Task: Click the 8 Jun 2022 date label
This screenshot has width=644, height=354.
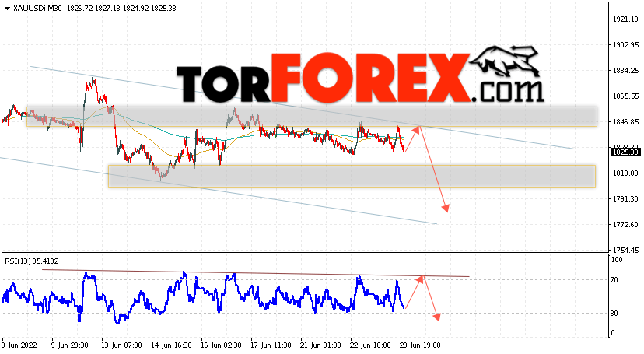Action: click(x=19, y=345)
